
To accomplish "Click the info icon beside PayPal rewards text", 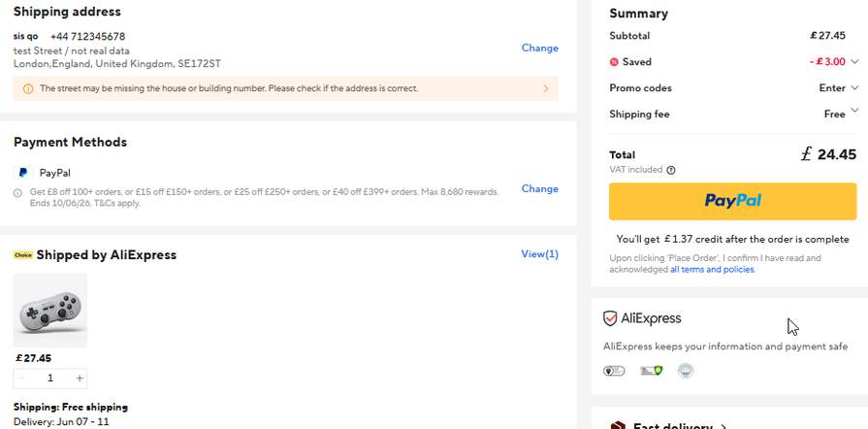I will point(17,193).
